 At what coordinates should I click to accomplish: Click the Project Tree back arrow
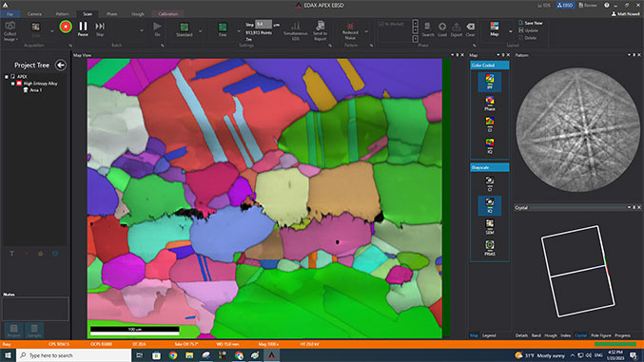pos(60,65)
